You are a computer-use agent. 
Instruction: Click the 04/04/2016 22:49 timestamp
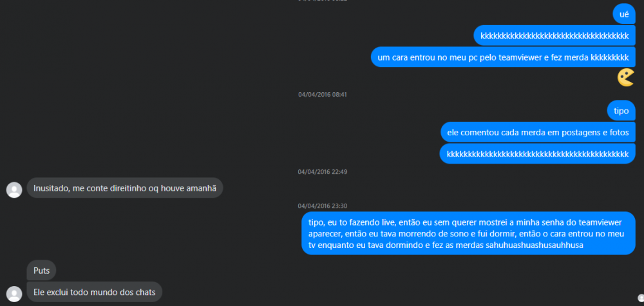tap(323, 172)
